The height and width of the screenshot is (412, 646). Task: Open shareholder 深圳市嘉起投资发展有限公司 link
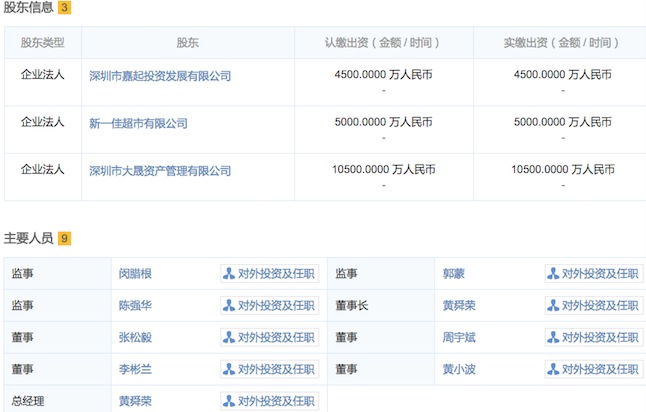[160, 76]
